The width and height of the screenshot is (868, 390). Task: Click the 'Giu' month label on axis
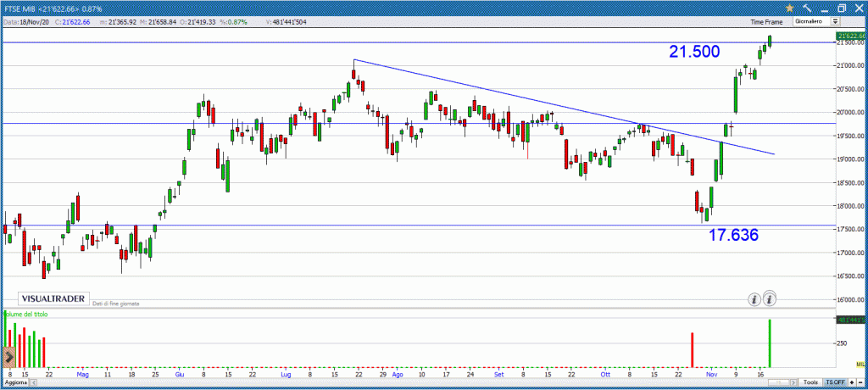pyautogui.click(x=180, y=375)
